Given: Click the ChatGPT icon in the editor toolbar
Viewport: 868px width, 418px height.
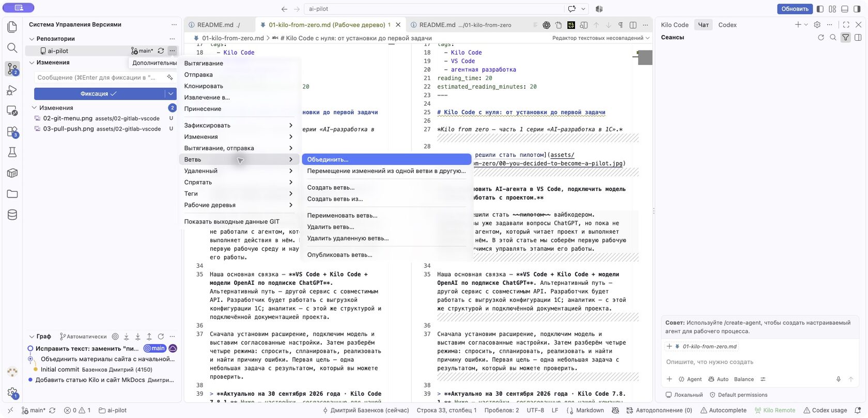Looking at the screenshot, I should [x=546, y=25].
